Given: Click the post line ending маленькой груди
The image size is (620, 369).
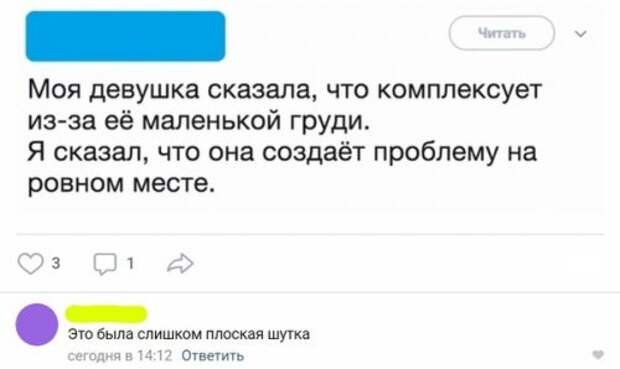Looking at the screenshot, I should pyautogui.click(x=199, y=121).
